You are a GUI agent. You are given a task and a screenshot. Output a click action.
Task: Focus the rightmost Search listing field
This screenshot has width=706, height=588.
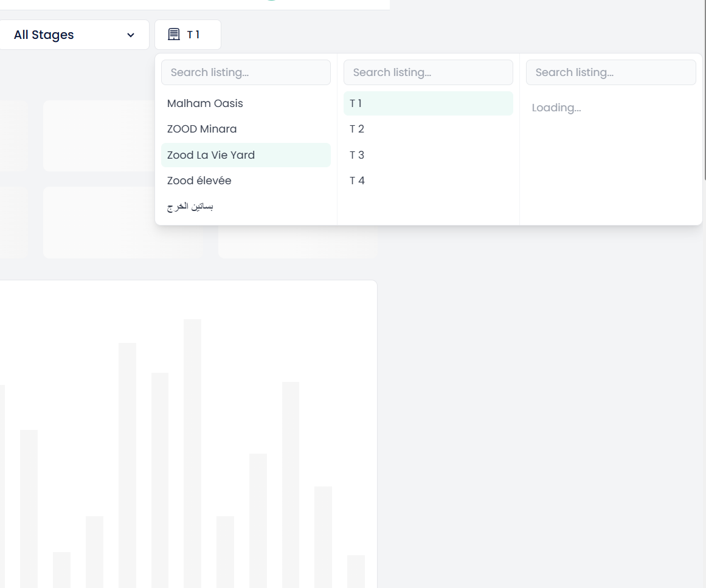point(611,72)
